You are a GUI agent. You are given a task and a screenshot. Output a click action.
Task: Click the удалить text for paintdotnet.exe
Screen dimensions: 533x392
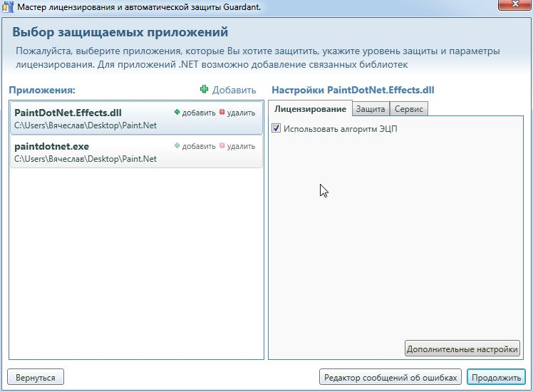click(x=241, y=146)
